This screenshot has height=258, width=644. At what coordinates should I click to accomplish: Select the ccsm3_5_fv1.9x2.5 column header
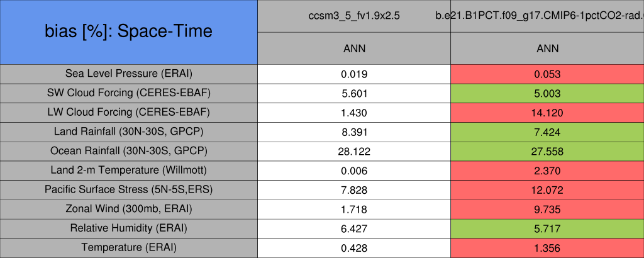click(x=354, y=16)
